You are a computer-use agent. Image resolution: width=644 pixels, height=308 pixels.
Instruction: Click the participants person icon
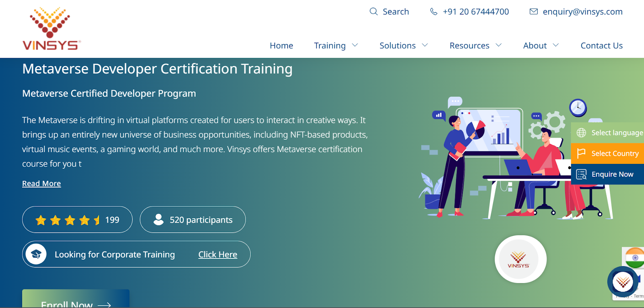coord(159,219)
